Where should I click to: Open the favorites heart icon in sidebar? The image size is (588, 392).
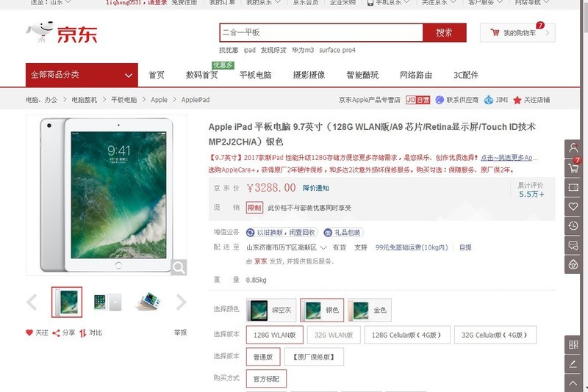point(573,206)
